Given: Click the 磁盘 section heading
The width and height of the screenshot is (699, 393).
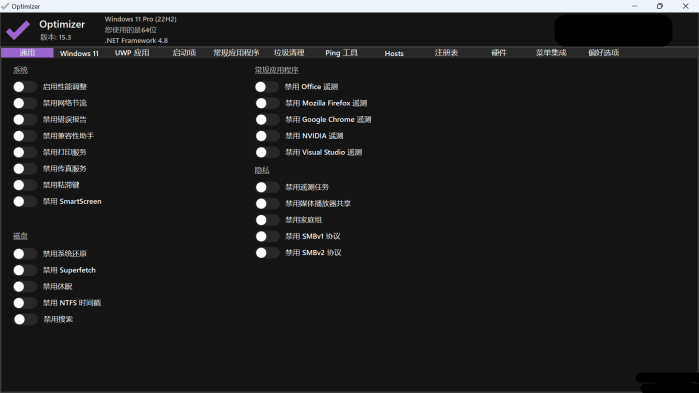Looking at the screenshot, I should point(21,236).
